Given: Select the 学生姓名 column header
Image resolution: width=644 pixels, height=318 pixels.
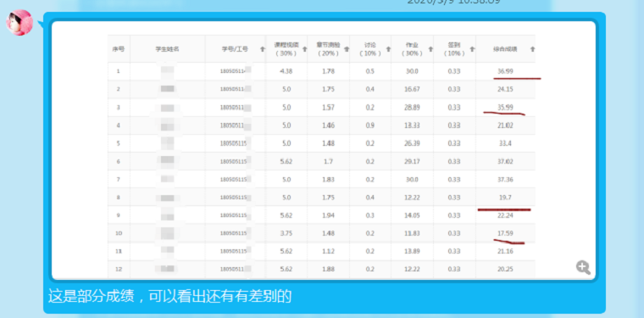Looking at the screenshot, I should tap(167, 49).
